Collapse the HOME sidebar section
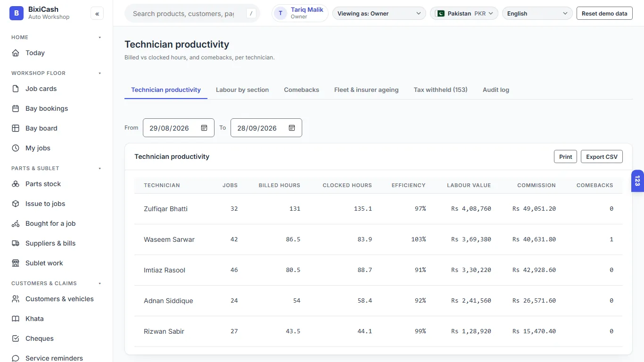Screen dimensions: 644x362 (99, 37)
